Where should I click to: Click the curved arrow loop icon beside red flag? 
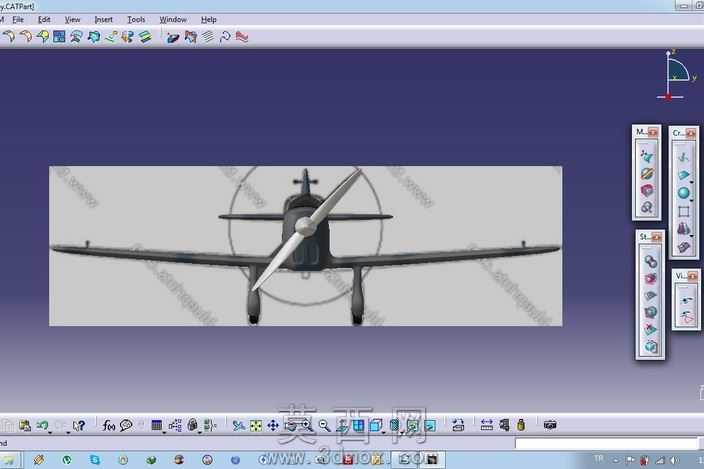click(x=225, y=37)
